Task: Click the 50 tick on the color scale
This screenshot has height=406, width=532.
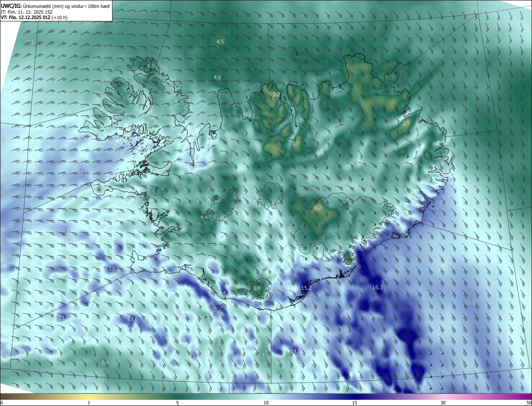Action: click(x=529, y=403)
